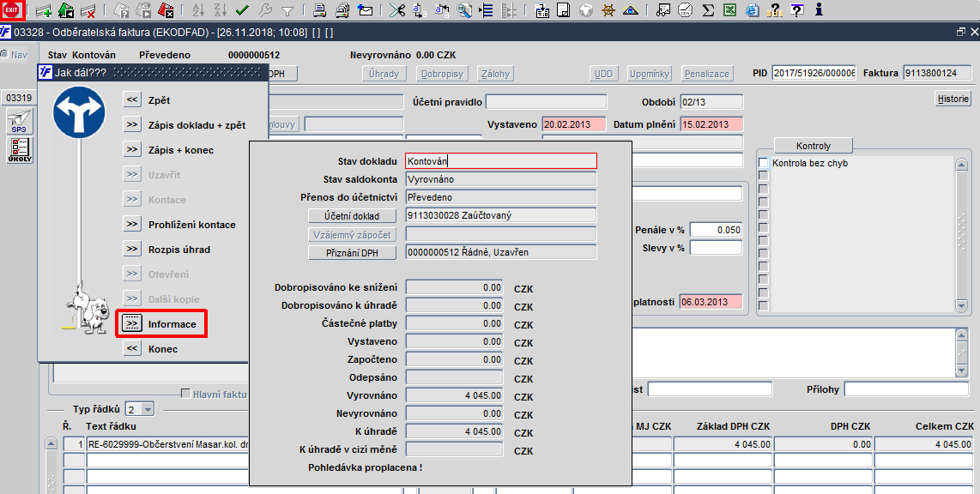
Task: Click the Vystaveno date 20.02.2013
Action: [x=574, y=124]
